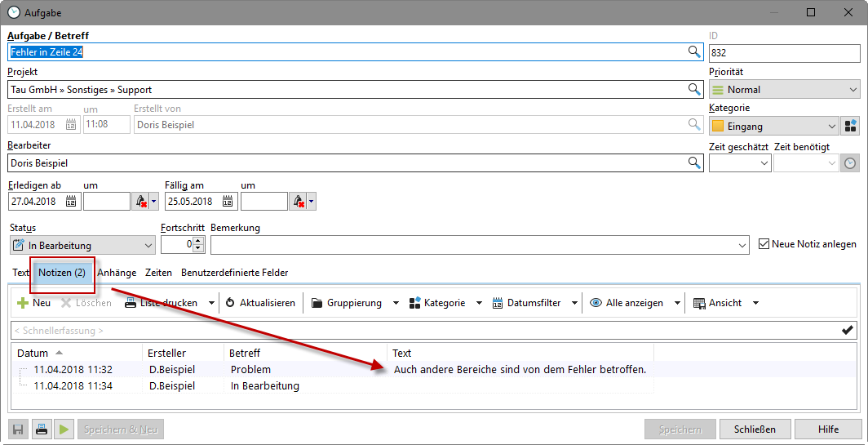Click the search magnifier in Aufgabe/Betreff field
The image size is (868, 445).
pos(693,52)
